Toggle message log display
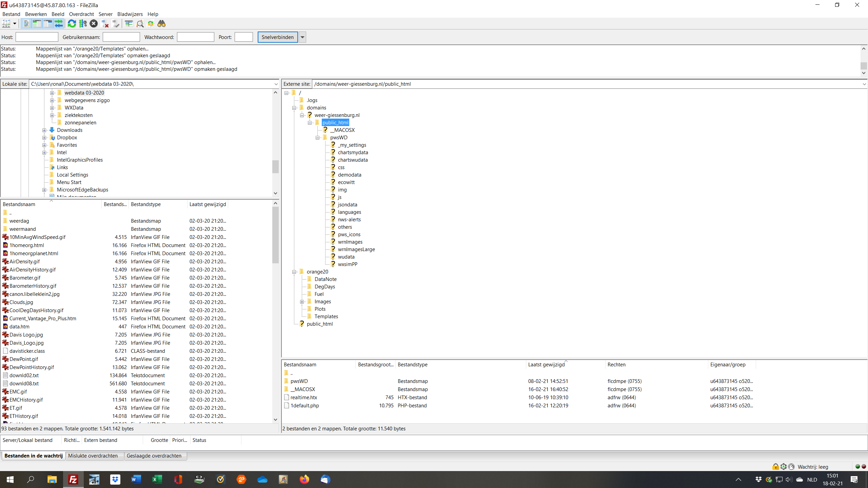868x488 pixels. pos(26,24)
